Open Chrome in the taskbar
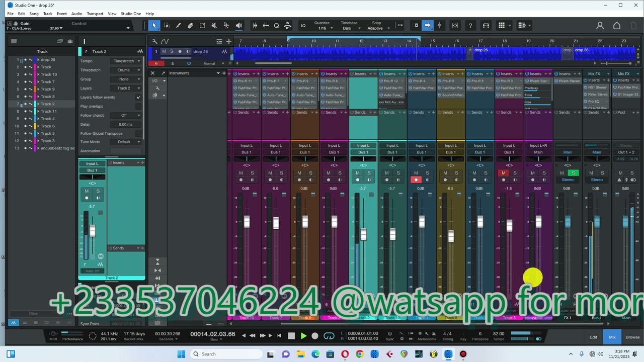The width and height of the screenshot is (644, 362). pyautogui.click(x=360, y=354)
